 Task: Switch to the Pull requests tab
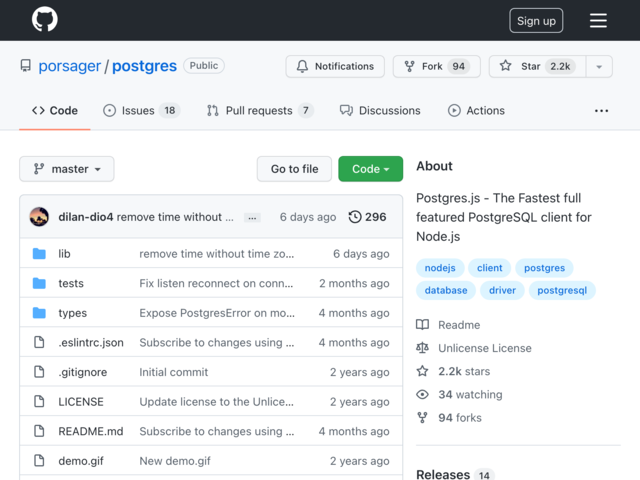tap(260, 111)
